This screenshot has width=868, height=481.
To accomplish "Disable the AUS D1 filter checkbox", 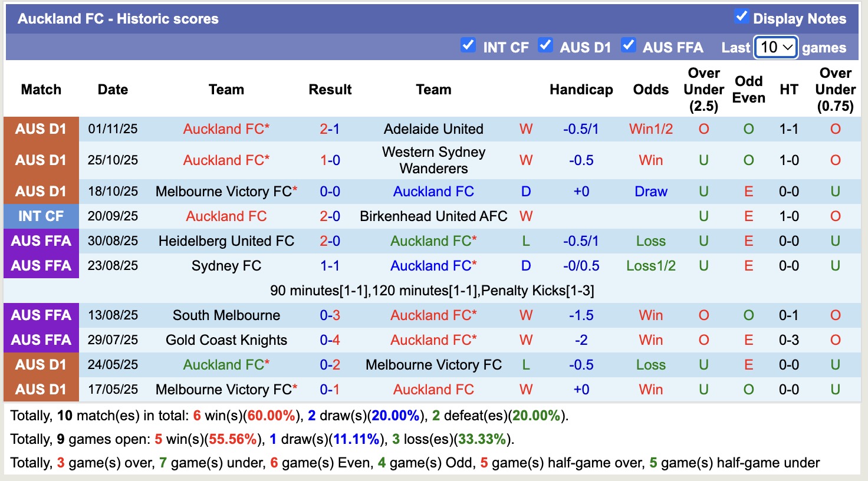I will (545, 45).
